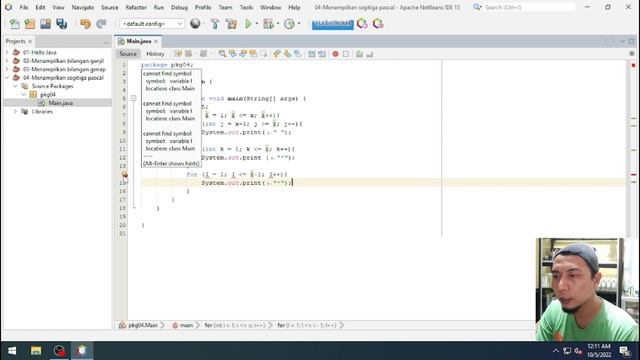Viewport: 640px width, 360px height.
Task: Collapse the Source Packages node
Action: pos(16,86)
